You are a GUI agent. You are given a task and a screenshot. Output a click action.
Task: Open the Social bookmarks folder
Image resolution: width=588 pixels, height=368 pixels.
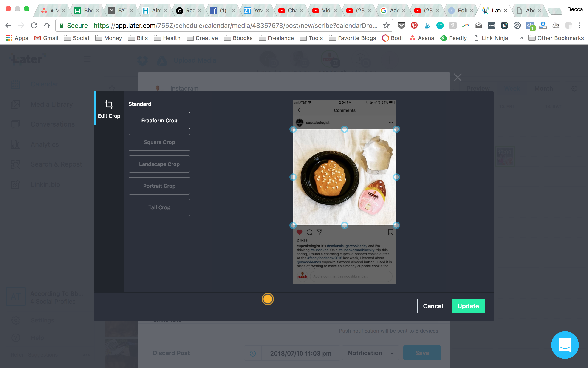point(76,38)
